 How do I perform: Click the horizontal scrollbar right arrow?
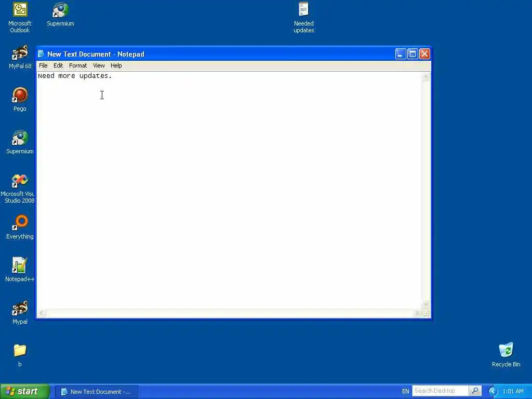coord(417,313)
